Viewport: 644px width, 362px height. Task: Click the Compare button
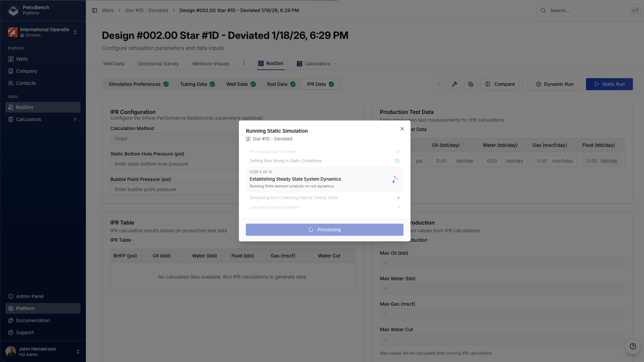(x=500, y=84)
